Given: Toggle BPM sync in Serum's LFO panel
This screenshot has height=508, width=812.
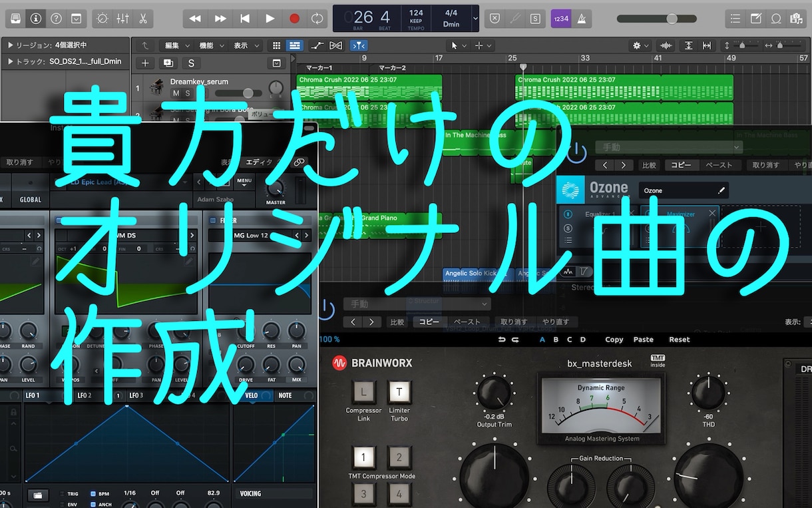Looking at the screenshot, I should point(93,493).
